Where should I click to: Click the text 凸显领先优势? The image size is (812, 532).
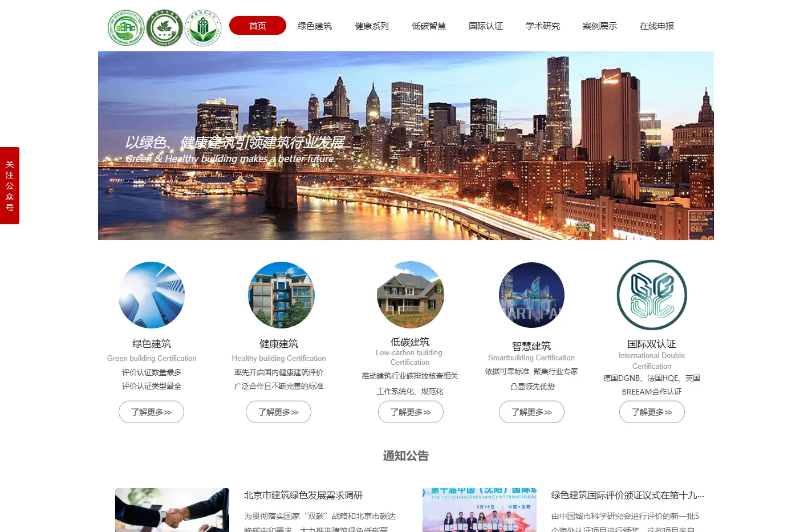pyautogui.click(x=533, y=387)
